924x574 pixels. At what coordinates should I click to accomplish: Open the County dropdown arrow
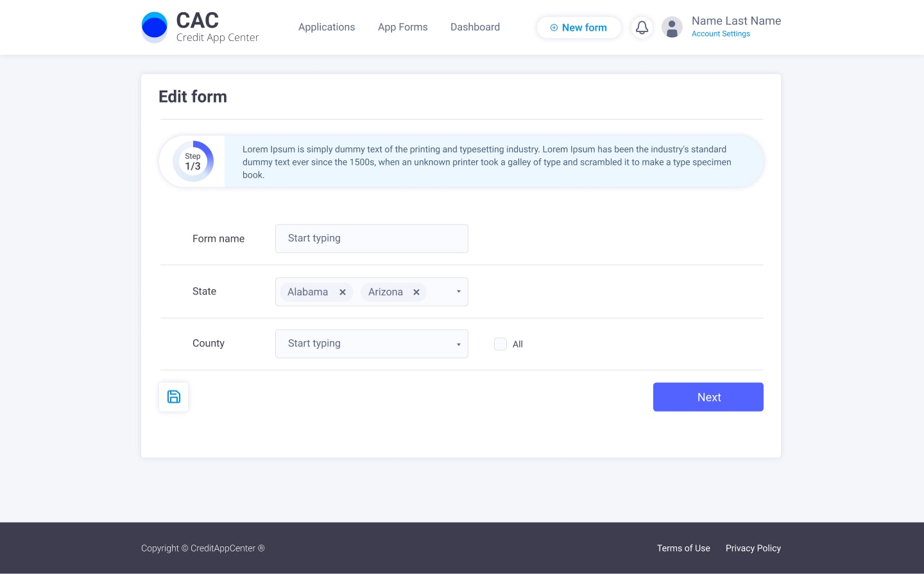[x=459, y=344]
